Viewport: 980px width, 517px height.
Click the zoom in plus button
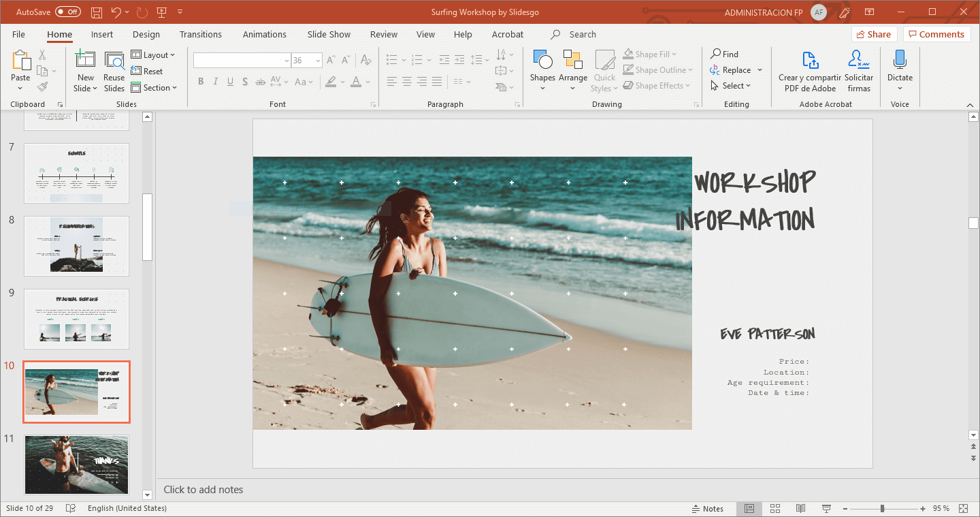tap(923, 509)
